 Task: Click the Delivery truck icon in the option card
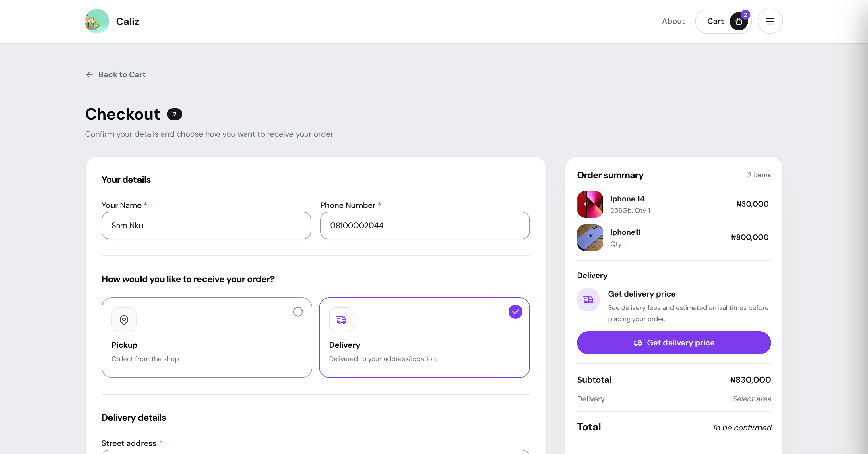pos(341,320)
